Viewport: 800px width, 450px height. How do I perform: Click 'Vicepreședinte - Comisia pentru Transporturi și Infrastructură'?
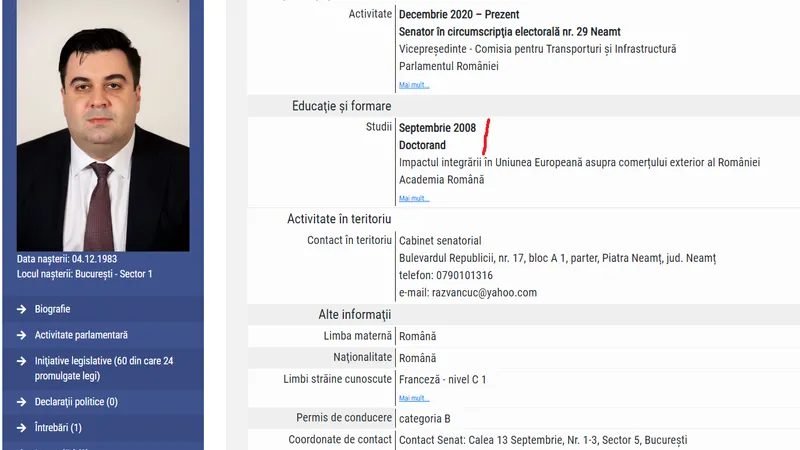(x=538, y=49)
